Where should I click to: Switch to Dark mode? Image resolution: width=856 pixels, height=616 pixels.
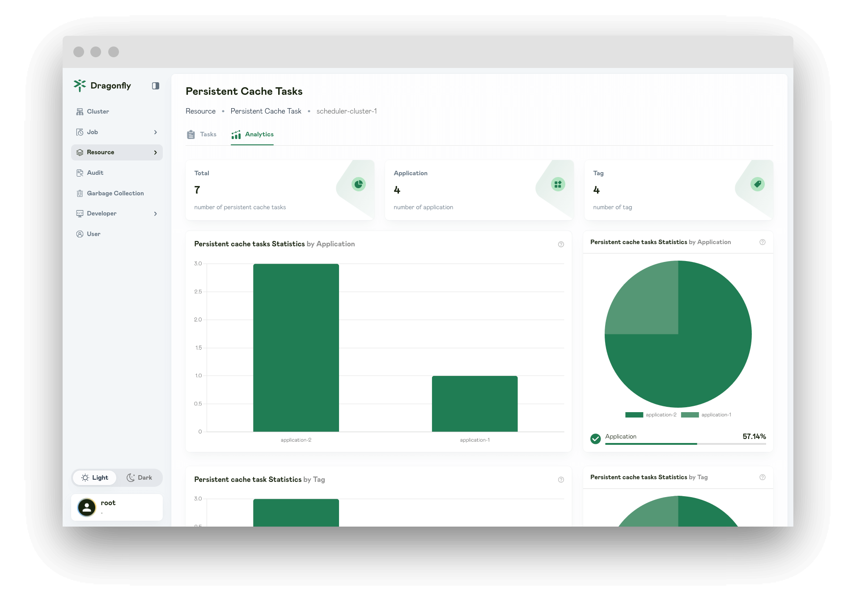pos(139,477)
